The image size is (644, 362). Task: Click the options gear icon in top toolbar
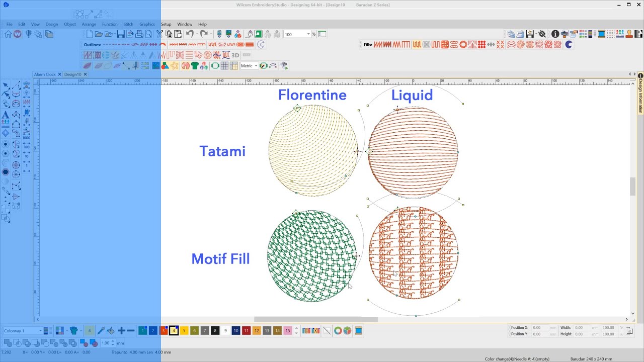click(x=542, y=34)
